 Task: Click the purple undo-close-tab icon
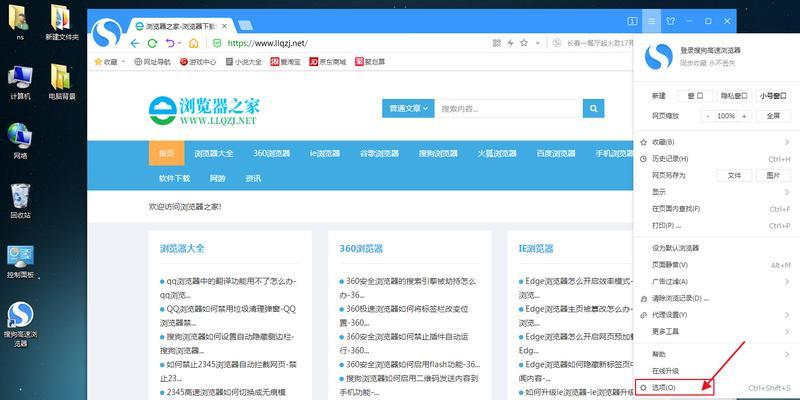(x=169, y=43)
